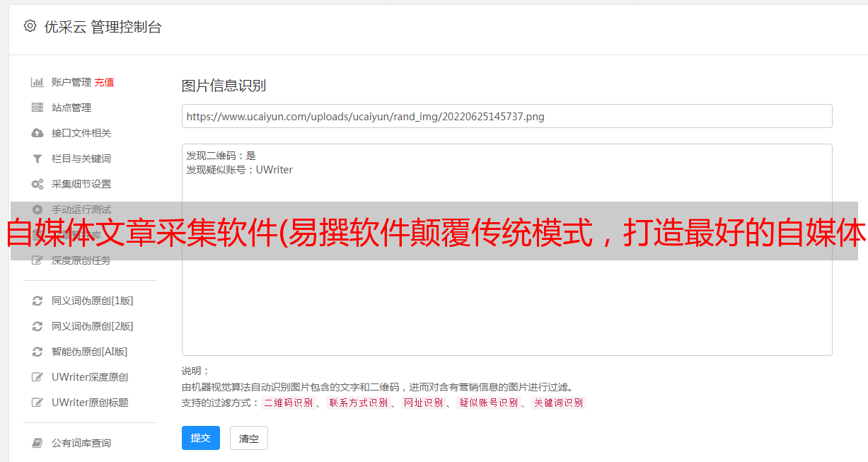This screenshot has width=868, height=462.
Task: Click the filter funnel icon beside 栏目与关键词
Action: [x=37, y=158]
